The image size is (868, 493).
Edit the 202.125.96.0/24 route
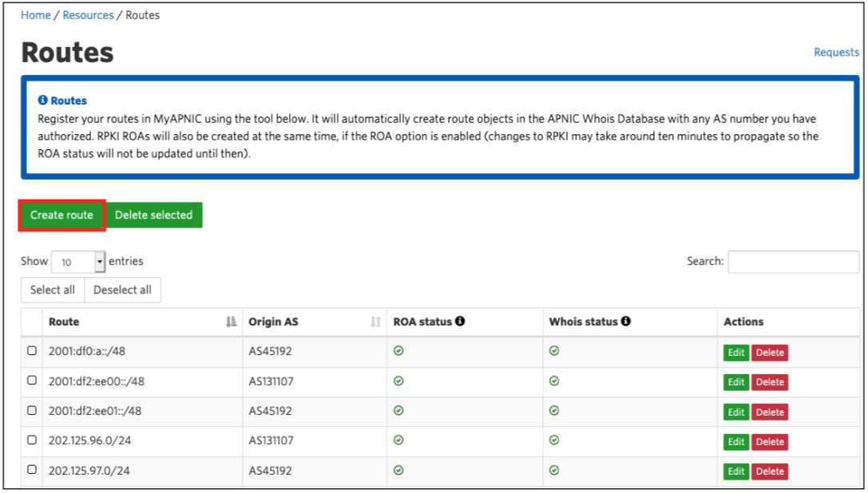736,442
